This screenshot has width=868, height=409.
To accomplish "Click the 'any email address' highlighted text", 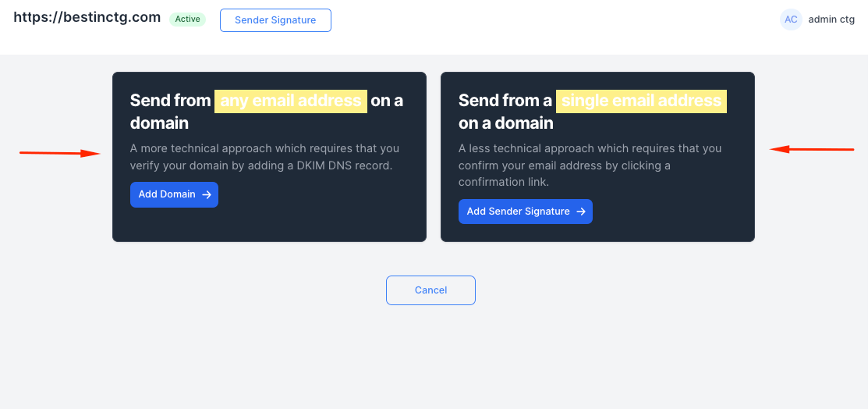I will click(x=291, y=101).
